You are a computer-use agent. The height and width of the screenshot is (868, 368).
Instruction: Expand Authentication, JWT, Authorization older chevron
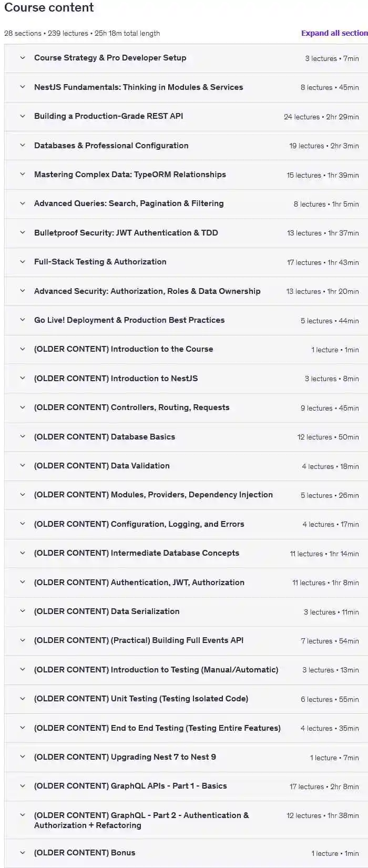click(23, 582)
